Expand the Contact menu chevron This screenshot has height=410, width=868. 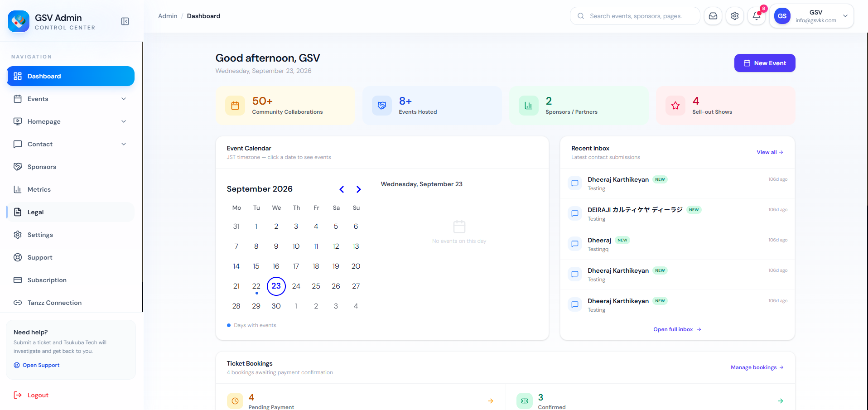(124, 144)
